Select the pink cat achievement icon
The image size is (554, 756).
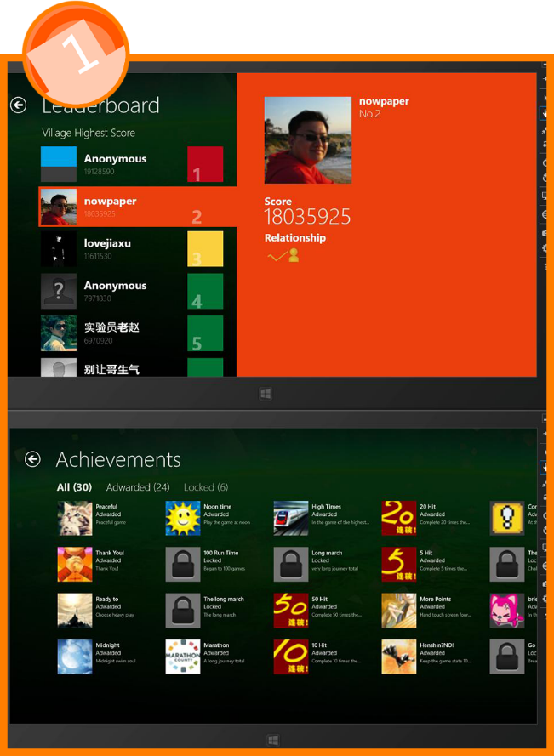click(507, 611)
